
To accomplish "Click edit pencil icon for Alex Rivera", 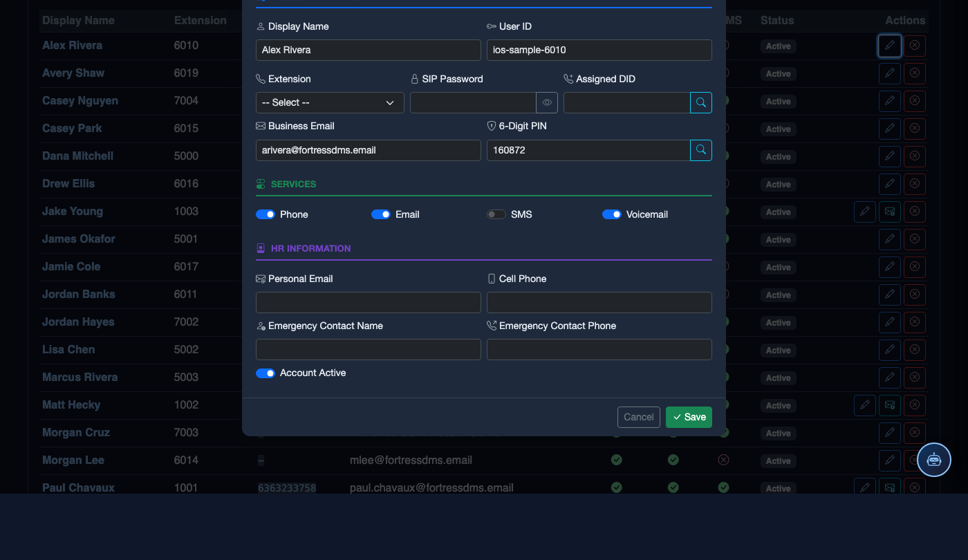I will point(890,46).
